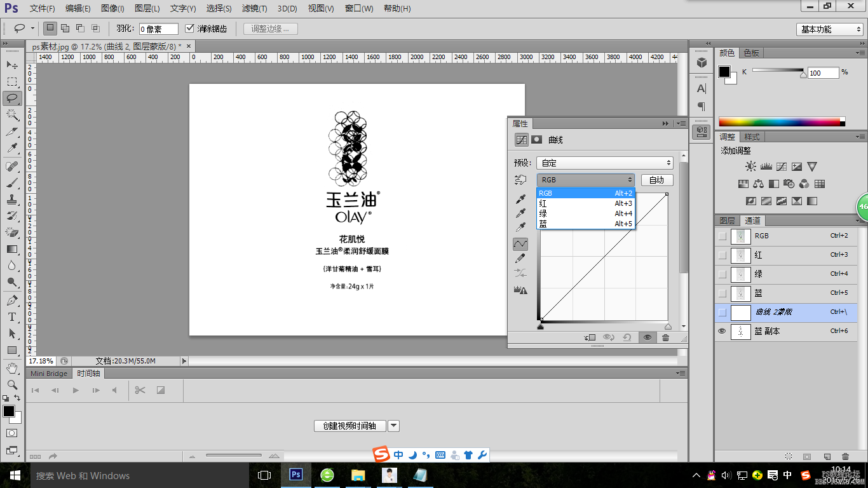
Task: Select the Zoom tool
Action: click(12, 384)
